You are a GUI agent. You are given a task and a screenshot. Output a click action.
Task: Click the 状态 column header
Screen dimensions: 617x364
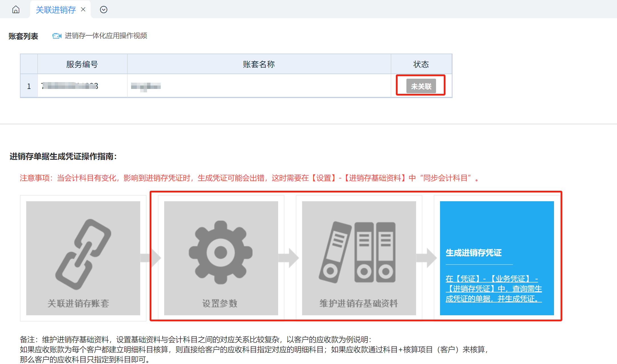point(421,64)
